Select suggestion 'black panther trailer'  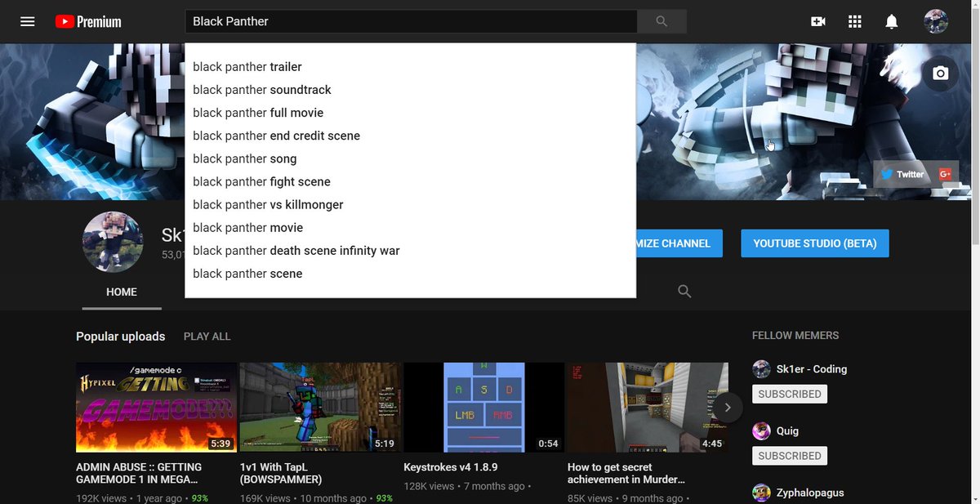[410, 67]
